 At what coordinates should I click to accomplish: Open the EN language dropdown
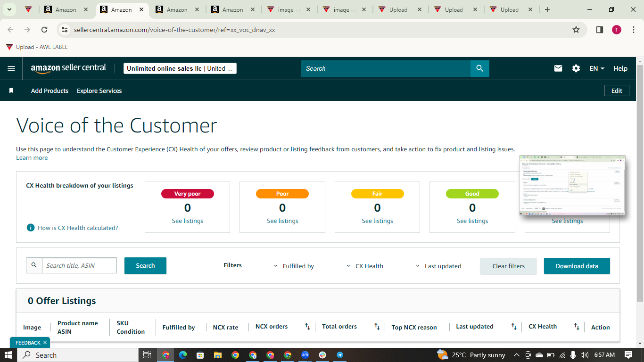[x=597, y=68]
